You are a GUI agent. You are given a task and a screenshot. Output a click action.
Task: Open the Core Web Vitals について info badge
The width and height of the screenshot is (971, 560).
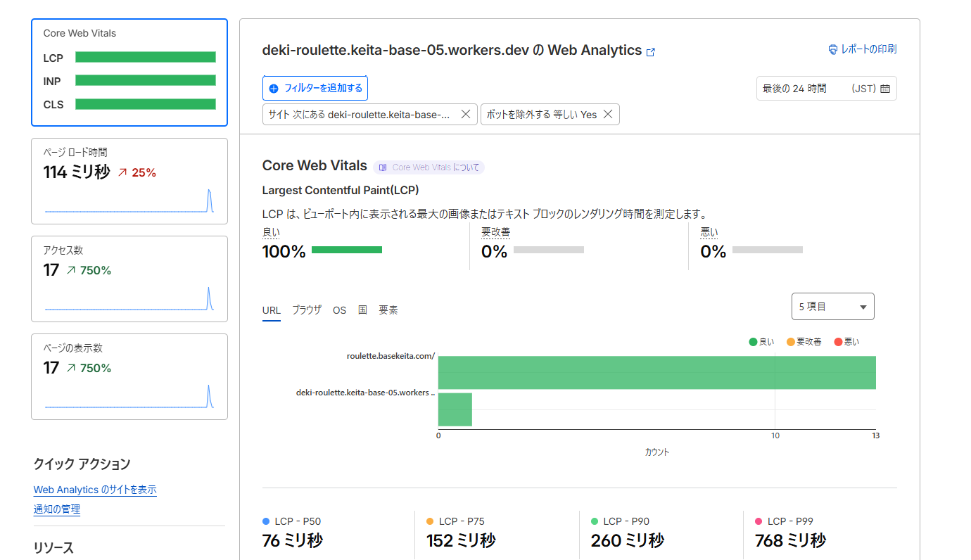click(x=429, y=167)
